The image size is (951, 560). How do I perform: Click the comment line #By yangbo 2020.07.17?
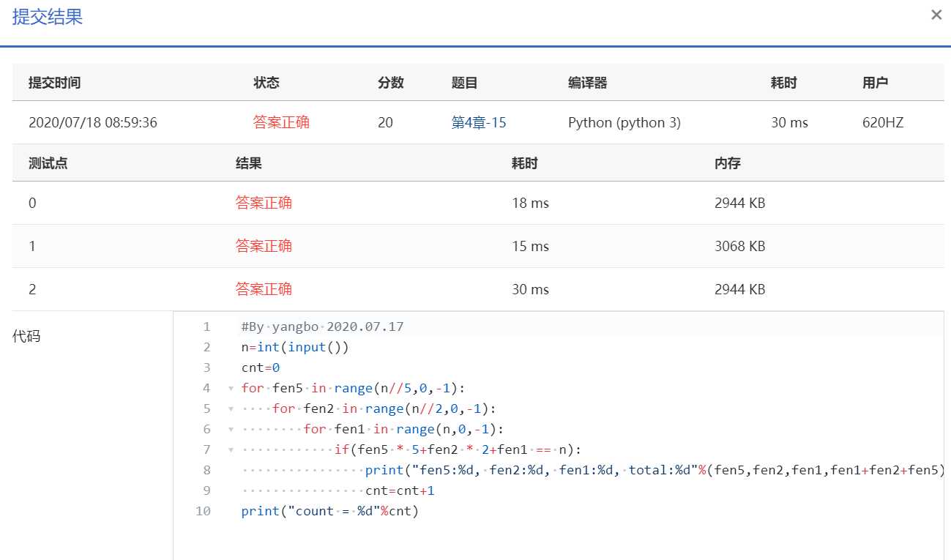[322, 326]
